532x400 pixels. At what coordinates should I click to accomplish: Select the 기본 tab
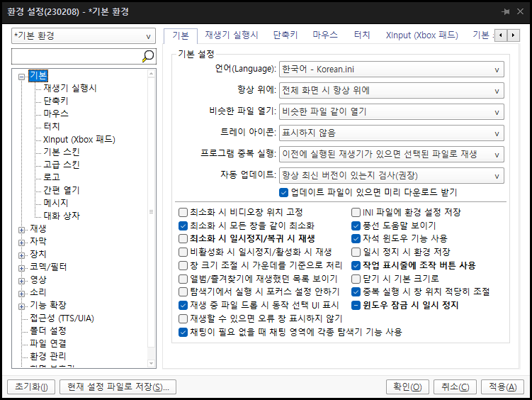tap(181, 35)
